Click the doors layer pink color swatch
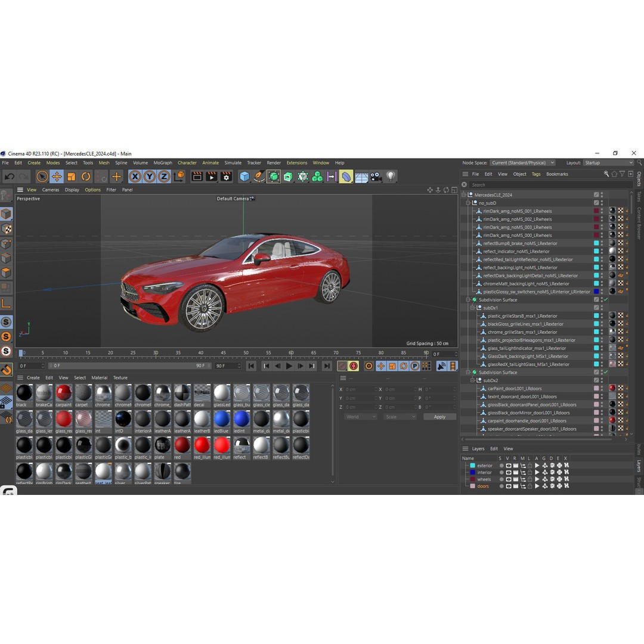 click(x=472, y=486)
